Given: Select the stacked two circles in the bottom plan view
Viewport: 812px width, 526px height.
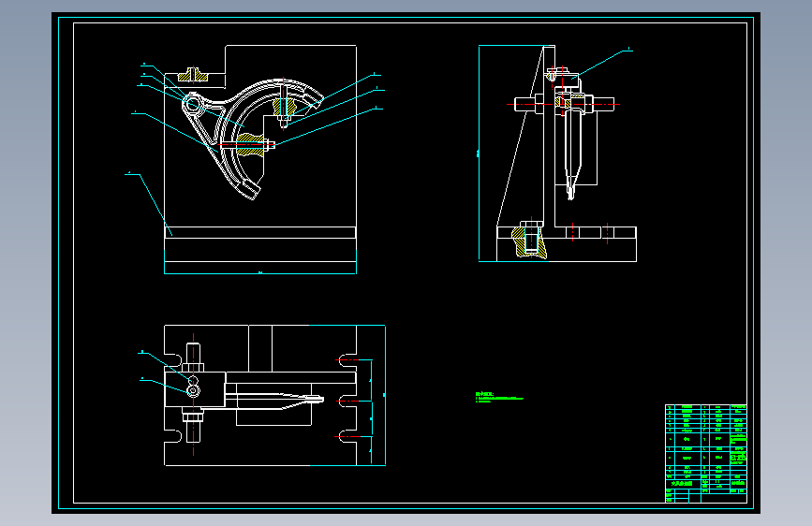Looking at the screenshot, I should tap(193, 387).
